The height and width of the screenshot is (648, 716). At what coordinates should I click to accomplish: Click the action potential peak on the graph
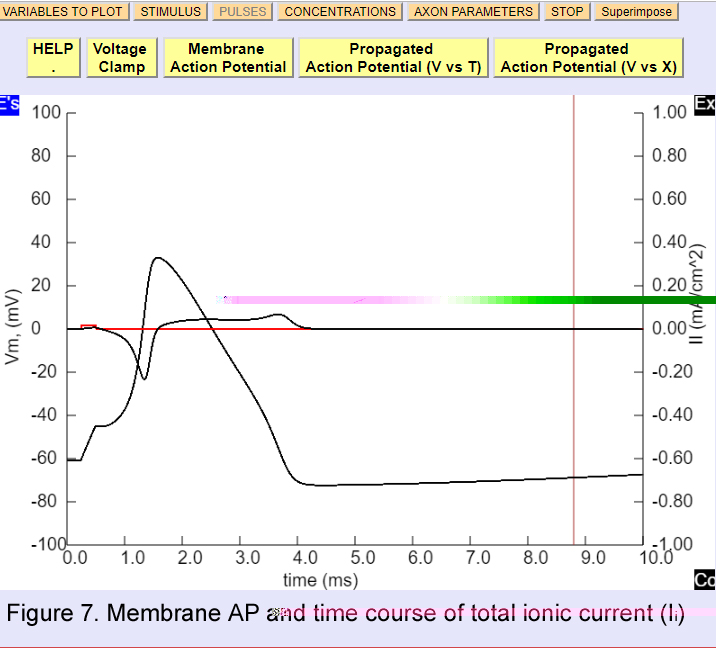pyautogui.click(x=157, y=258)
